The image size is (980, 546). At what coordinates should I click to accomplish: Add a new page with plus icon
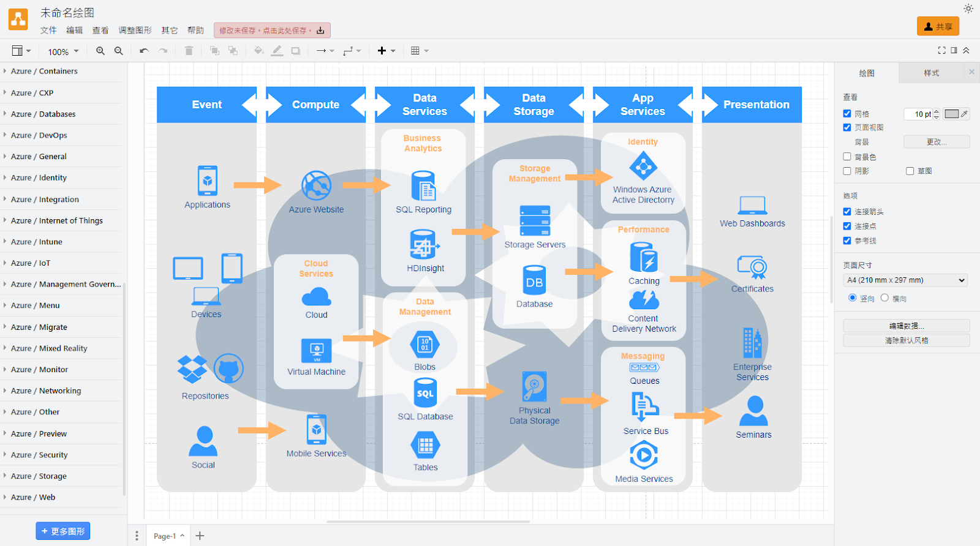click(200, 536)
